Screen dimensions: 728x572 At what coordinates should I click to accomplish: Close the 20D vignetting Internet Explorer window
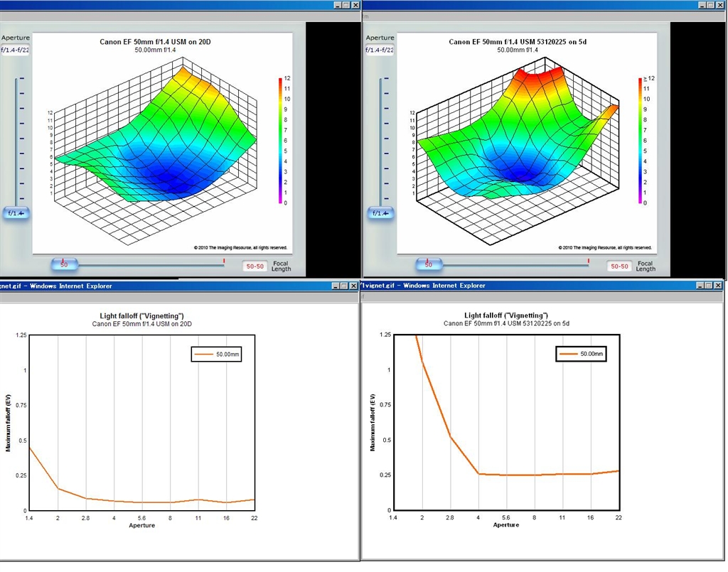coord(353,286)
